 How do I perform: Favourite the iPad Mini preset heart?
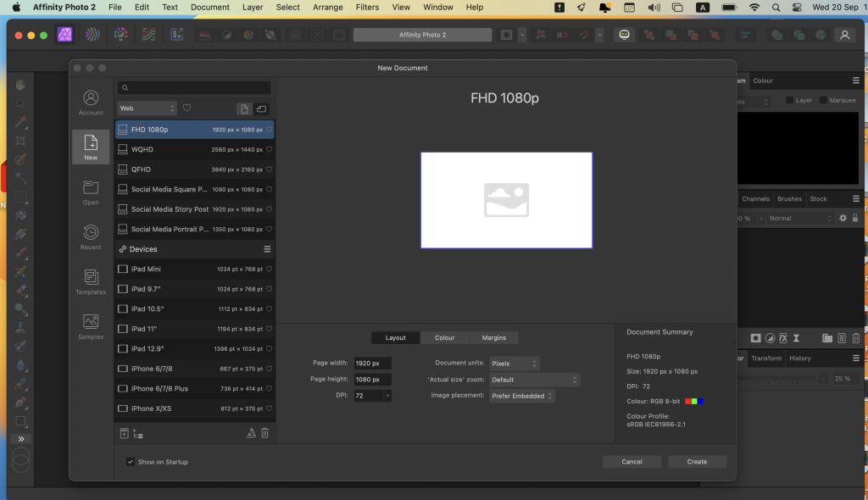click(269, 269)
